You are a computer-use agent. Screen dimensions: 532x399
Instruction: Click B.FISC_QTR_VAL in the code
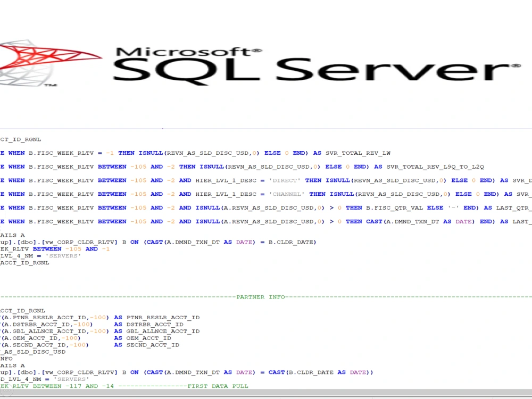394,207
